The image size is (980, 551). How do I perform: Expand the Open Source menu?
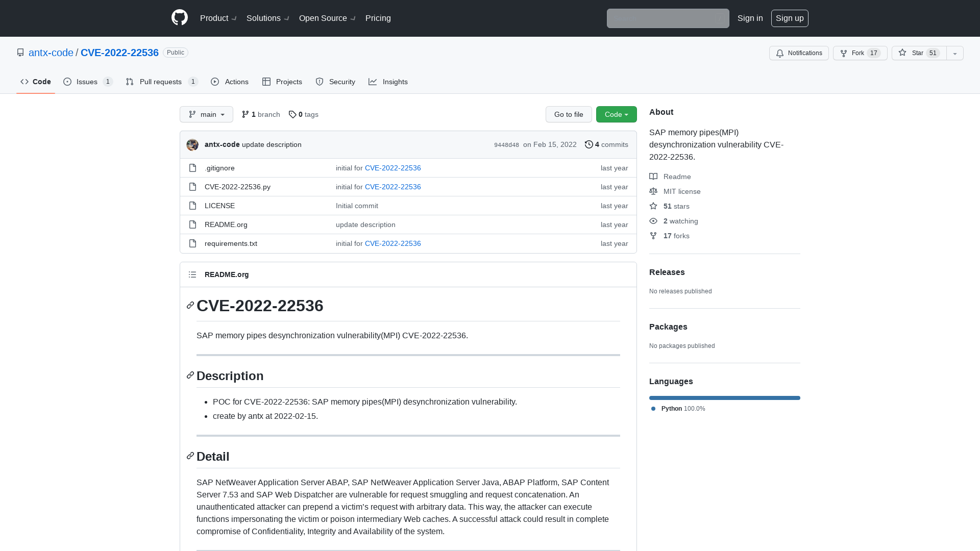[328, 18]
